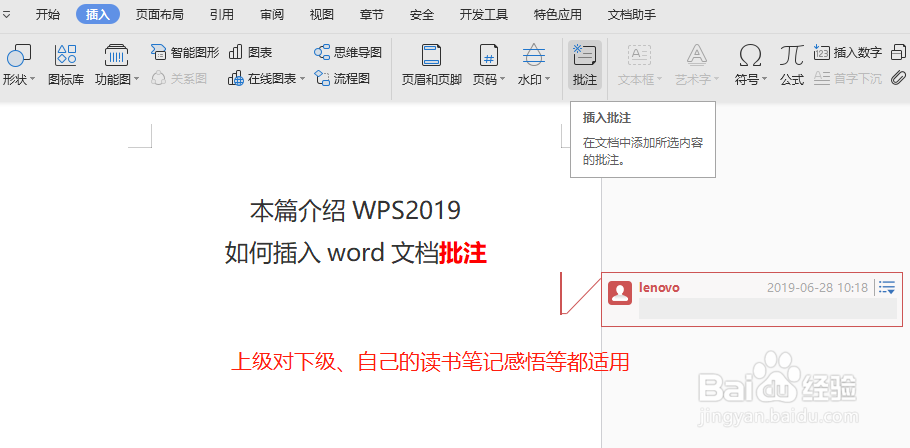910x448 pixels.
Task: Expand the Page Number (页码) dropdown arrow
Action: (x=503, y=79)
